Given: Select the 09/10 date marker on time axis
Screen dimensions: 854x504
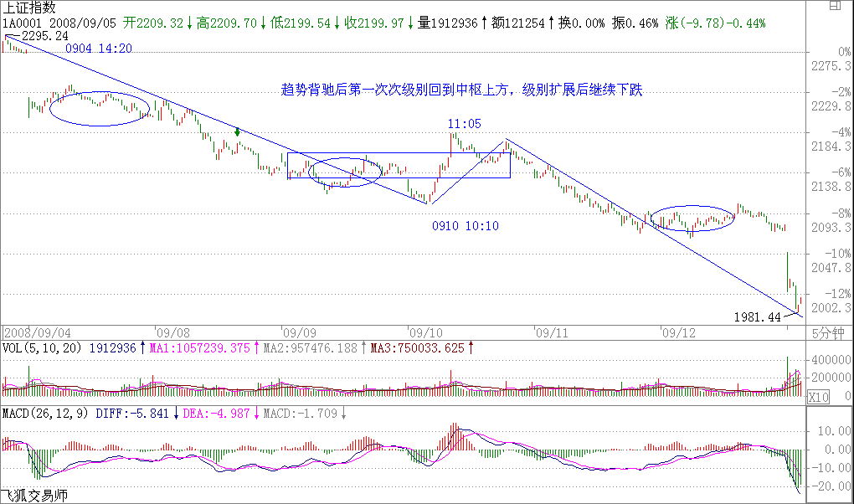Looking at the screenshot, I should 425,332.
